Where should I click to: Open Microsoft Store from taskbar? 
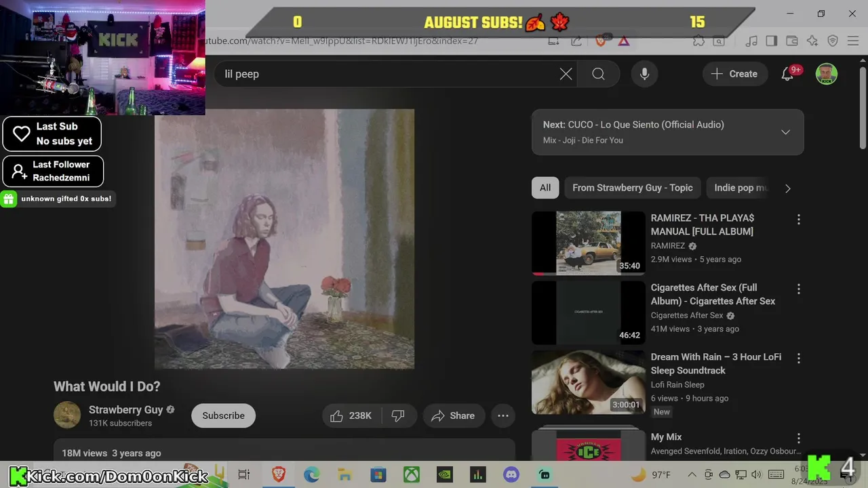[x=378, y=474]
